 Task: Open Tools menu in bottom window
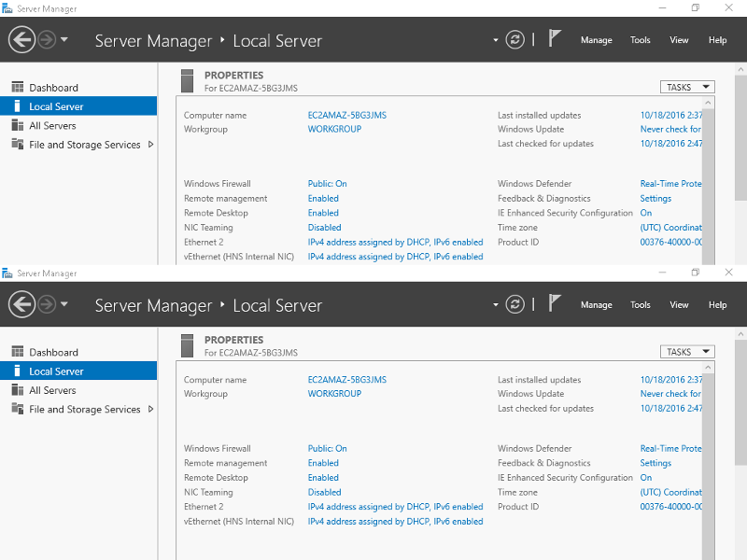pyautogui.click(x=640, y=305)
